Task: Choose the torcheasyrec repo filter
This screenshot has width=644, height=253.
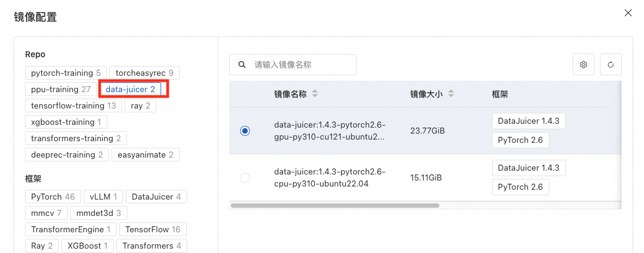Action: point(144,73)
